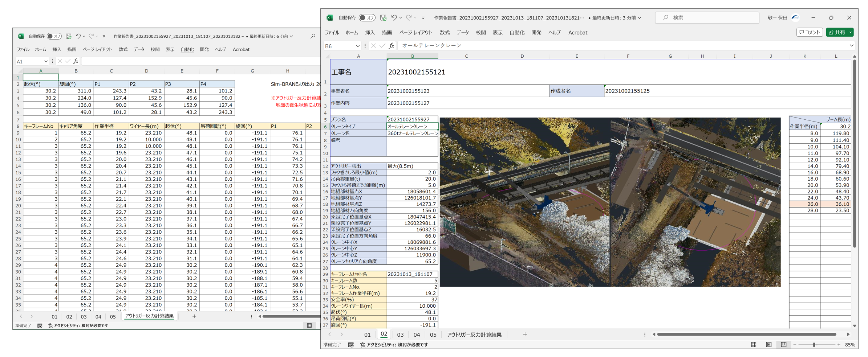
Task: Click the fx insert function icon beside B6
Action: [392, 46]
